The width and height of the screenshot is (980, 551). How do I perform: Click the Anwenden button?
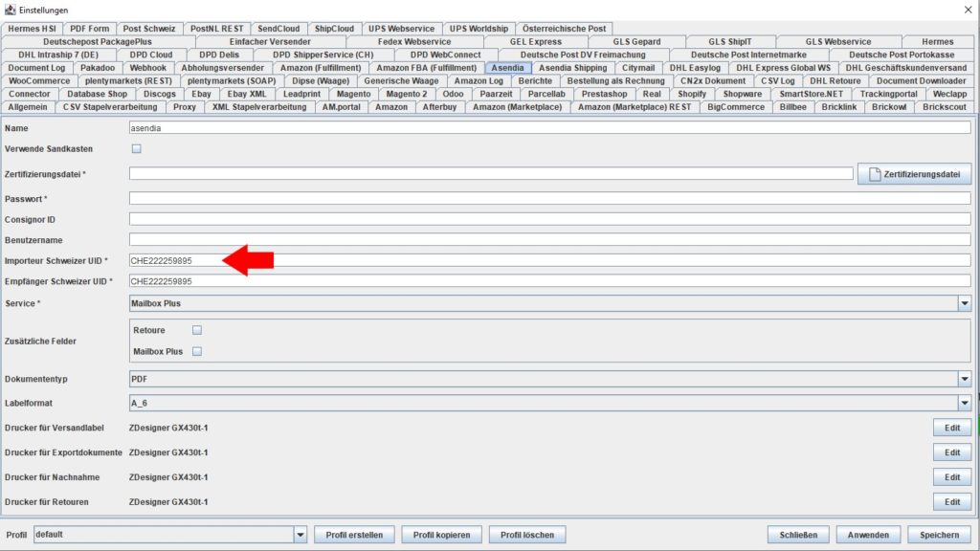(868, 535)
